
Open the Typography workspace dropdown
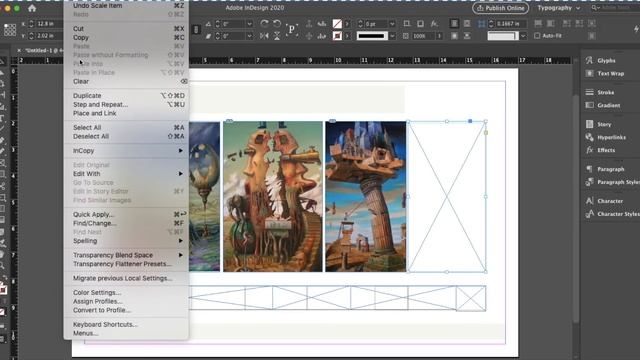coord(558,8)
